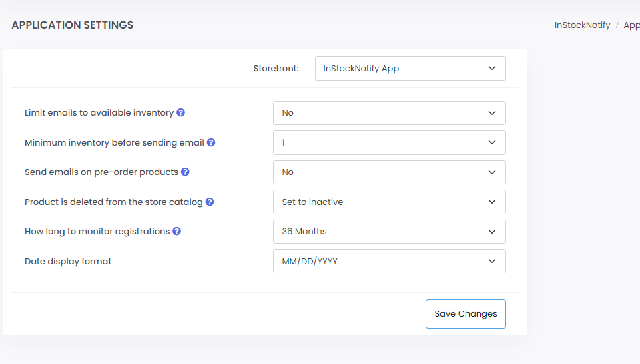Click the Product is deleted from store catalog label

pyautogui.click(x=113, y=202)
